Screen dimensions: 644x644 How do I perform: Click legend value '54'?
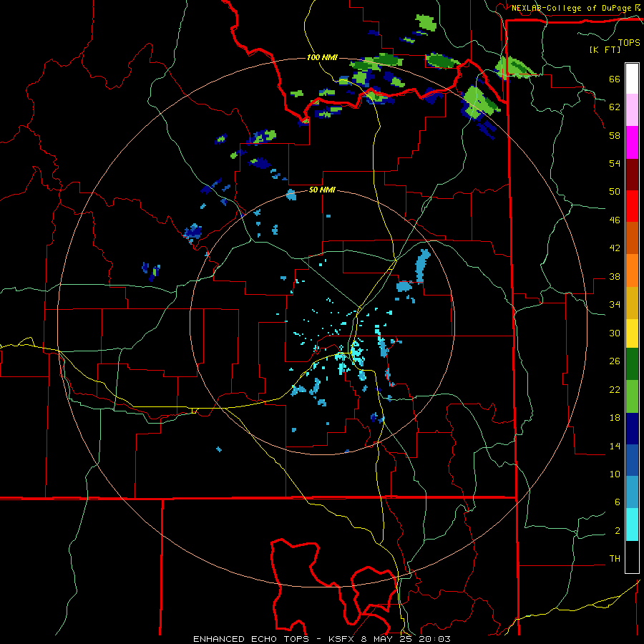[615, 163]
